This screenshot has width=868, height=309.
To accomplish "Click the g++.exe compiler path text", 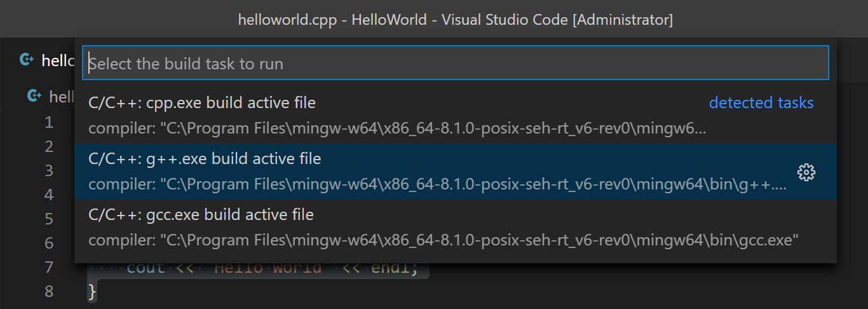I will [x=438, y=184].
